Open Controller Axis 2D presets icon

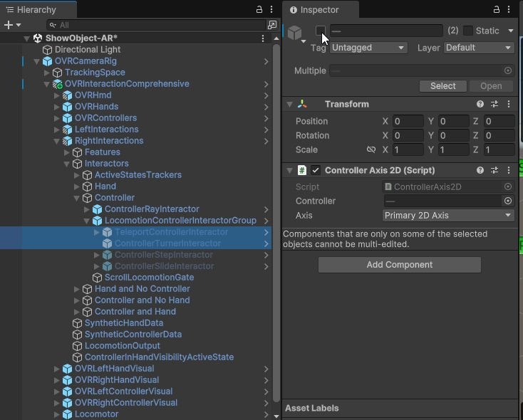pos(494,170)
